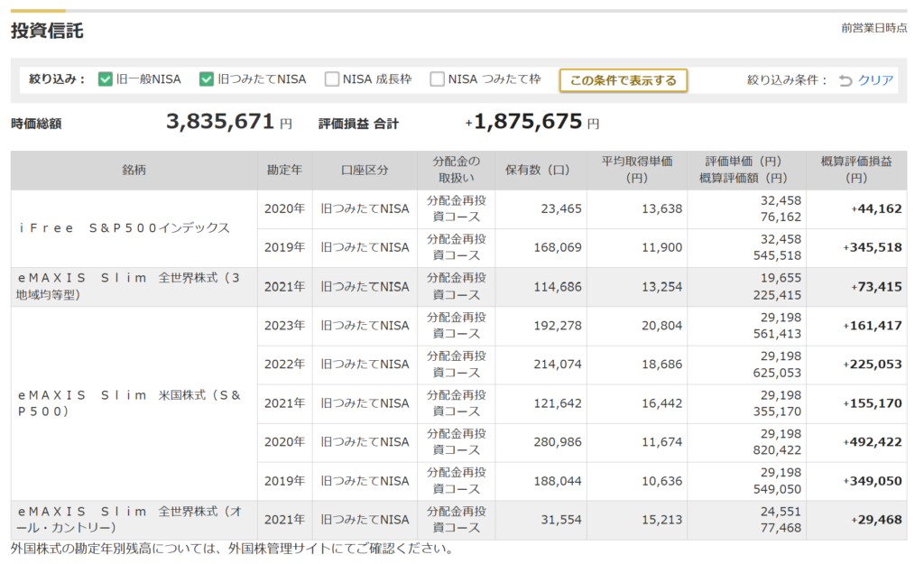Select the 2023年 account year cell
The width and height of the screenshot is (924, 564).
[x=284, y=326]
